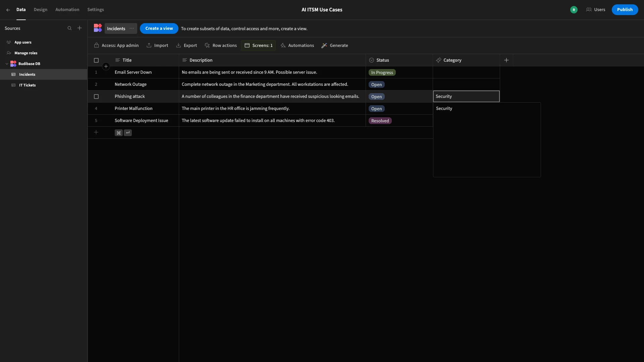Click Create a view button
644x362 pixels.
pyautogui.click(x=159, y=28)
